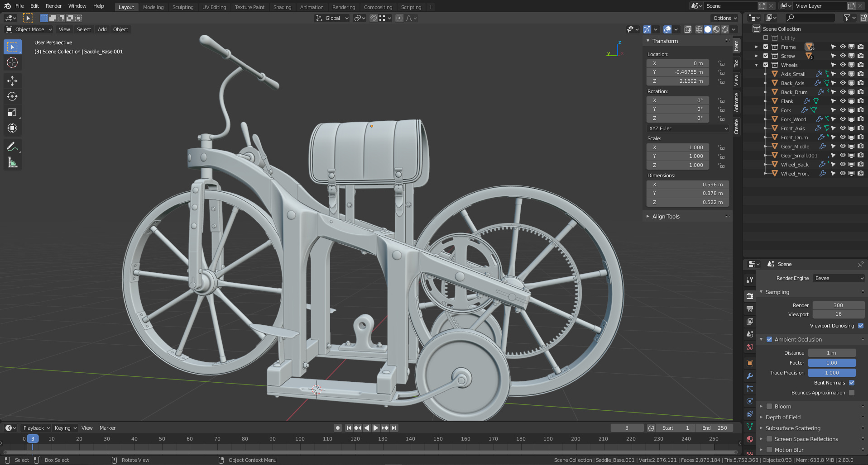This screenshot has width=868, height=465.
Task: Switch to rendered viewport shading
Action: [x=725, y=29]
